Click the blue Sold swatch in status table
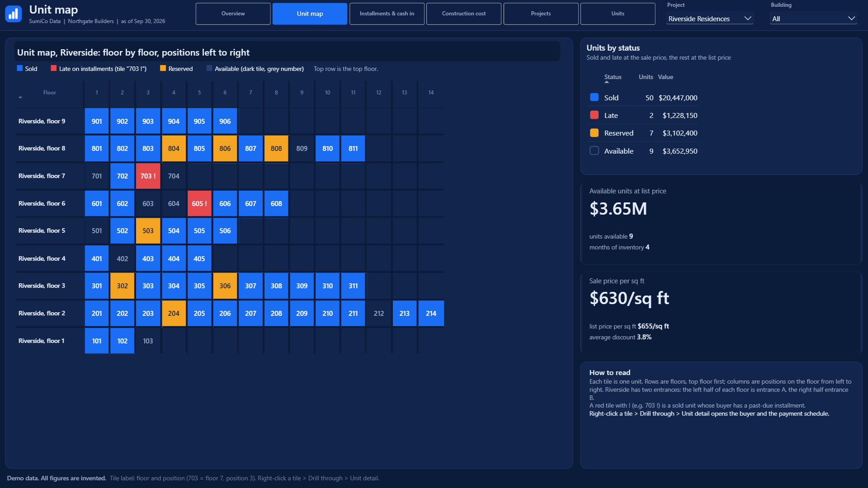868x488 pixels. click(x=594, y=98)
